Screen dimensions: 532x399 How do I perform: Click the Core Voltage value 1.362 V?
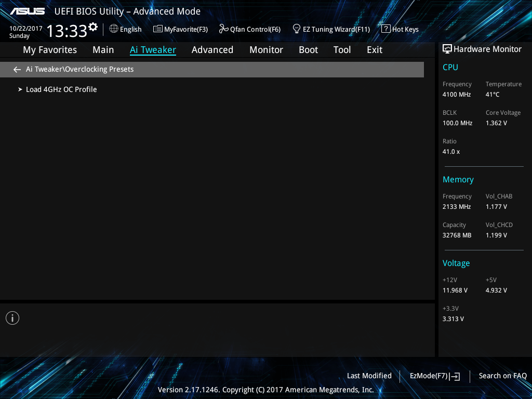(x=496, y=123)
